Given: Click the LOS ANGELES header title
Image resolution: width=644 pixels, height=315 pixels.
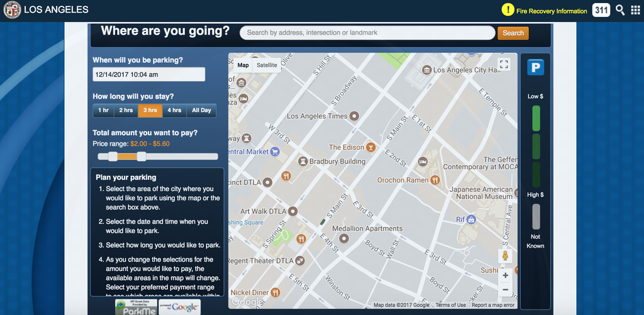Looking at the screenshot, I should pyautogui.click(x=56, y=9).
